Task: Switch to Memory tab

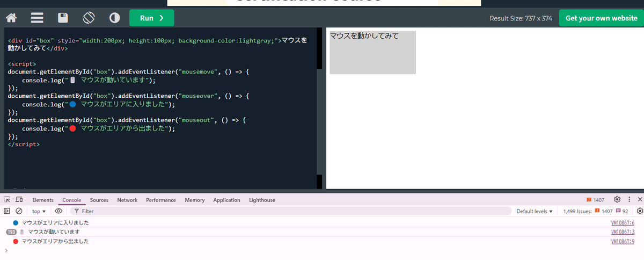Action: tap(195, 200)
